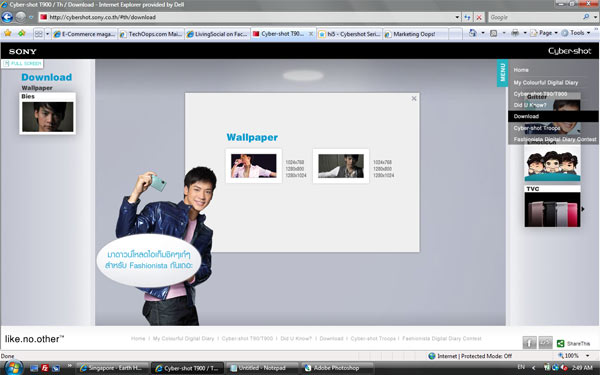Open the Favorites star icon
Viewport: 600px width, 375px height.
[x=8, y=33]
